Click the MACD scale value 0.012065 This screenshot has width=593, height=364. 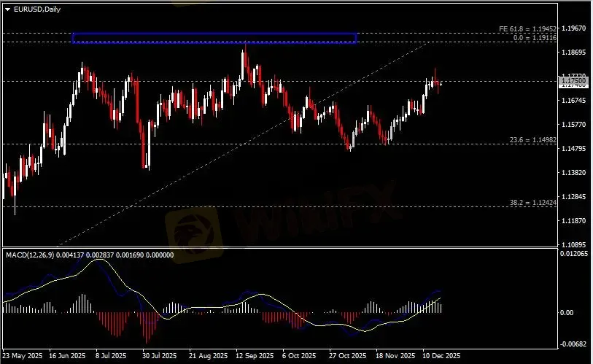click(x=574, y=254)
